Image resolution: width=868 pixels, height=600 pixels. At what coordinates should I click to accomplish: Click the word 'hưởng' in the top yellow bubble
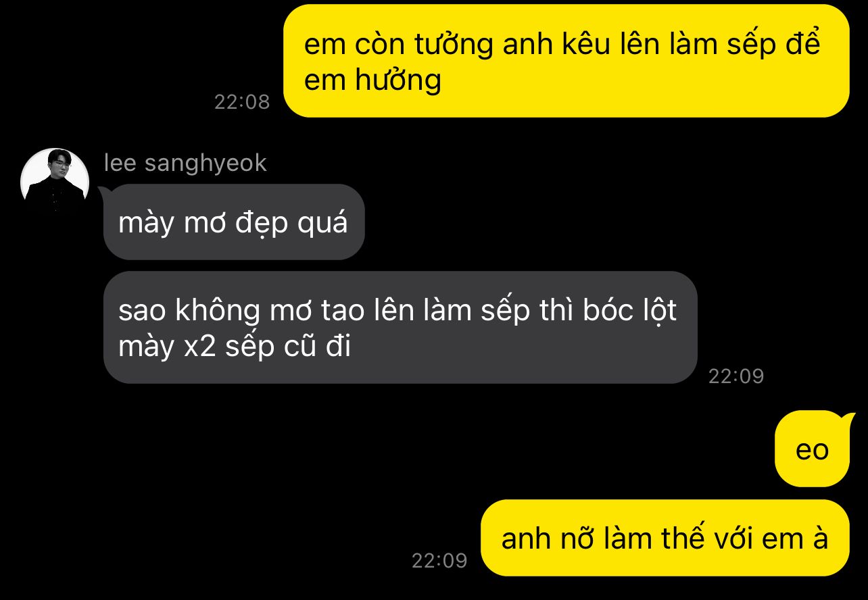(397, 81)
